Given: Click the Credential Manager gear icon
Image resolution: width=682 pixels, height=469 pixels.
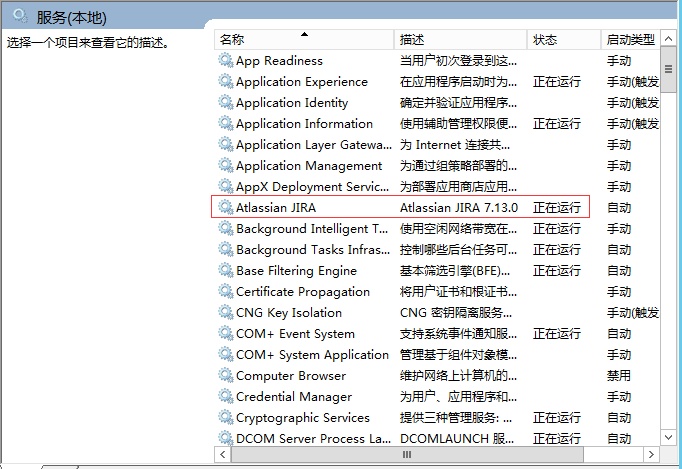Looking at the screenshot, I should click(226, 397).
